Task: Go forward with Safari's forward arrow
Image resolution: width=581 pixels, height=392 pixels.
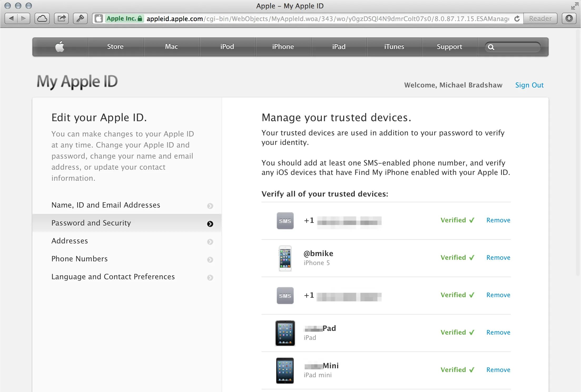Action: click(x=24, y=18)
